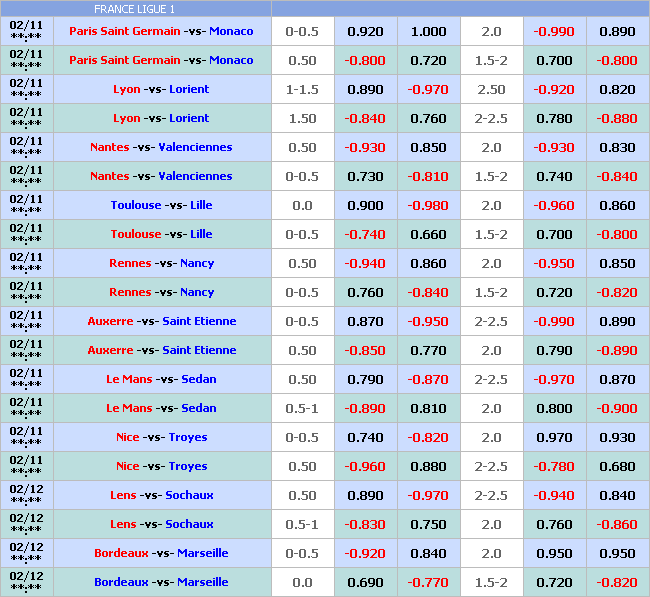Select the 1.000 odds for PSG vs Monaco

428,31
